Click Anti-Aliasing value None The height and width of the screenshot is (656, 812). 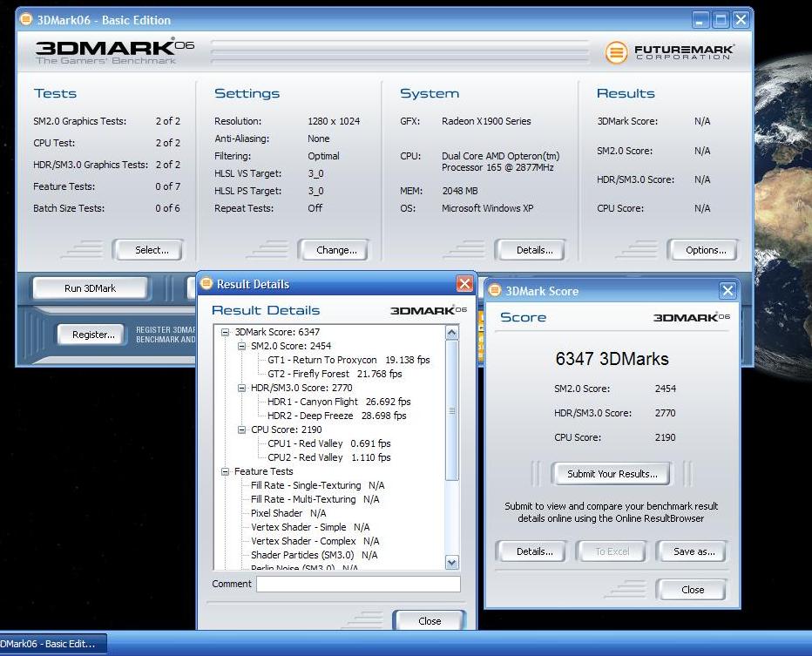point(319,139)
